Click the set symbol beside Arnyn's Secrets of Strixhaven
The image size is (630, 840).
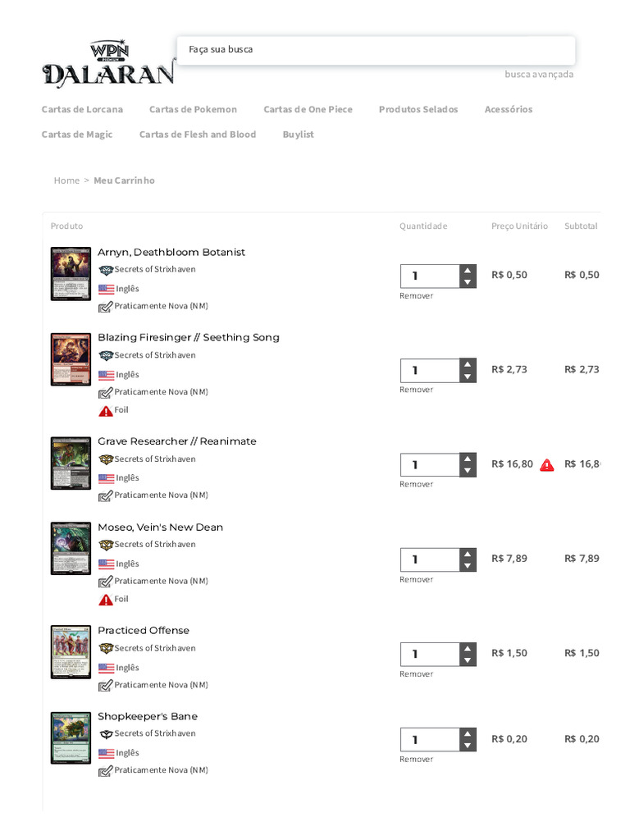click(106, 270)
